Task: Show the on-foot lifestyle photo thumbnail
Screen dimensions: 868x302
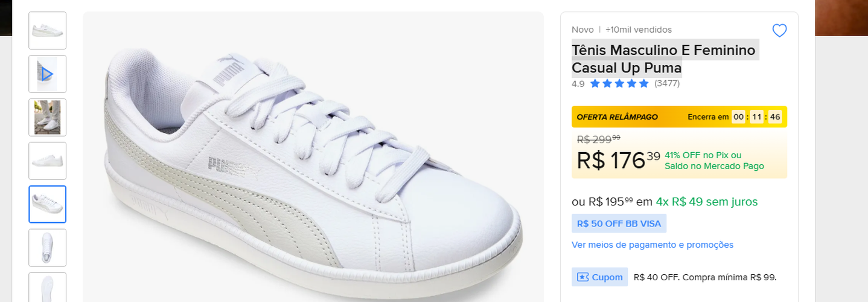Action: click(x=47, y=117)
